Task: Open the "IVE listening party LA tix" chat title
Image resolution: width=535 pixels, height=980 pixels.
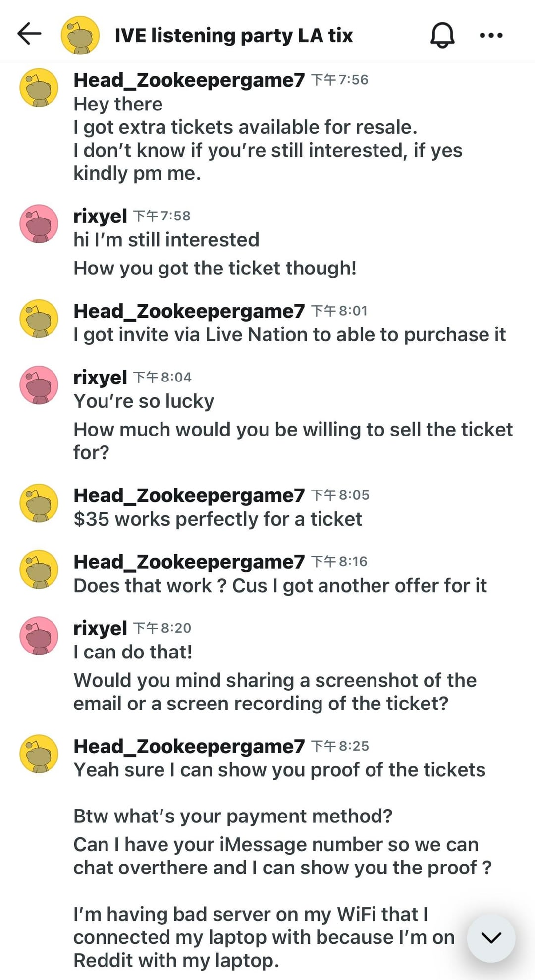Action: point(233,36)
